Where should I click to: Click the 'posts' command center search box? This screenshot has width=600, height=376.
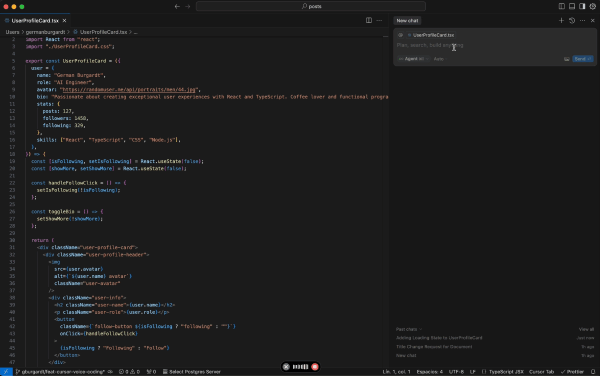(311, 6)
